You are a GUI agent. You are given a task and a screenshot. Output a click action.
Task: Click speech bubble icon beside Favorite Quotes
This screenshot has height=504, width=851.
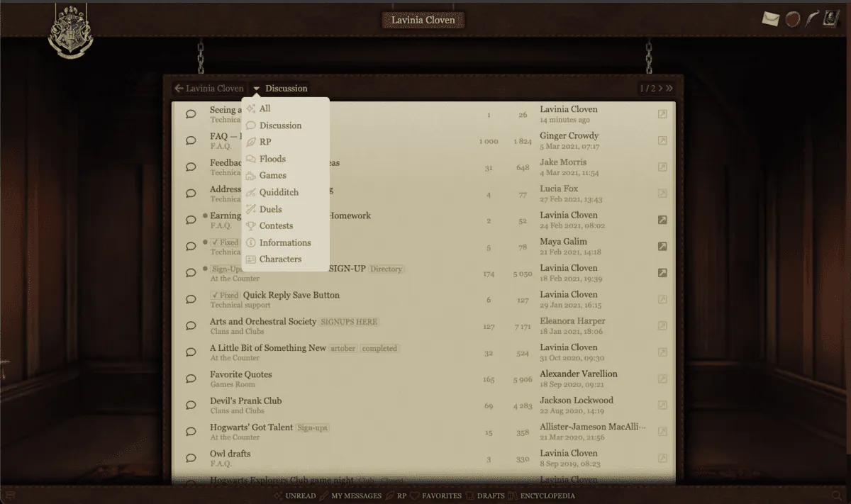point(191,379)
